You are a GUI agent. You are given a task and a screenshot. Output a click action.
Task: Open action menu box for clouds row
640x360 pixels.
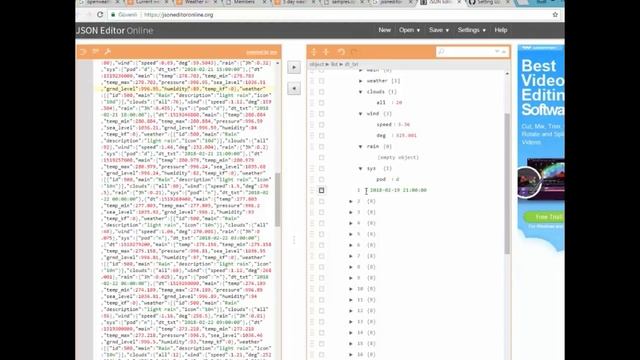pos(322,92)
